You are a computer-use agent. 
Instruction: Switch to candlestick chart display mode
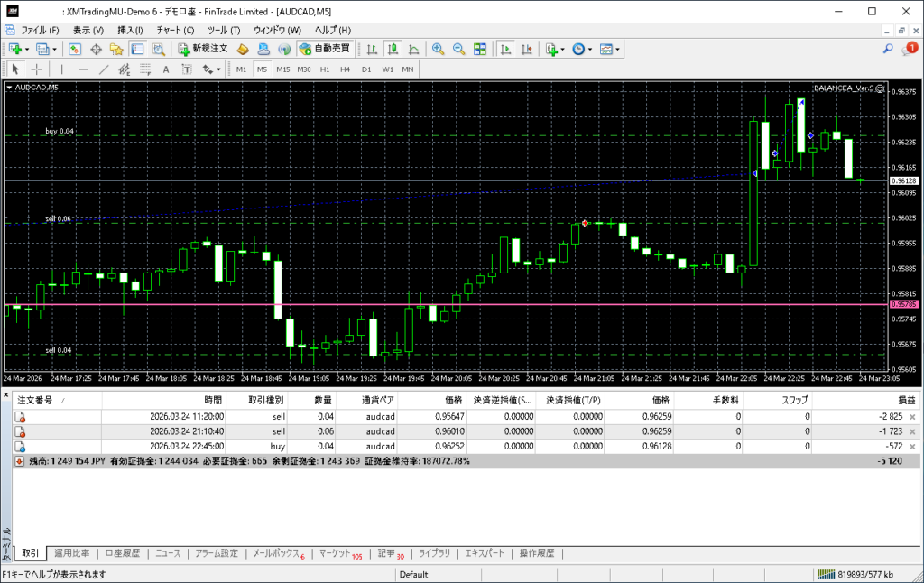393,49
